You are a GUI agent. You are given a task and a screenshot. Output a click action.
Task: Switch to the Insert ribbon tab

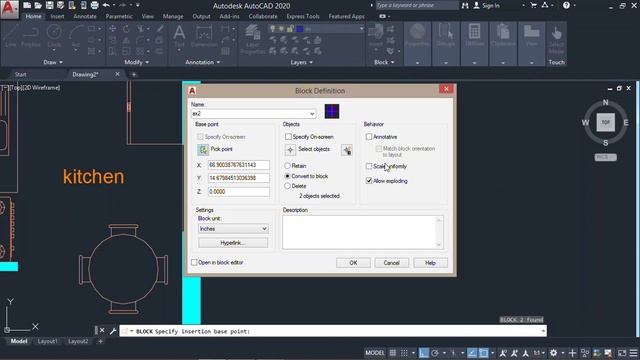(57, 17)
